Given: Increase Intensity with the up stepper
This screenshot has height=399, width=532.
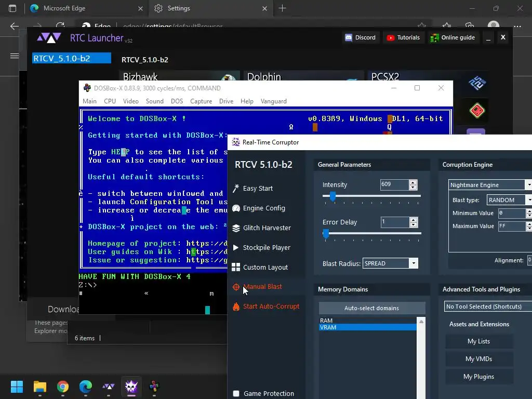Looking at the screenshot, I should tap(413, 182).
